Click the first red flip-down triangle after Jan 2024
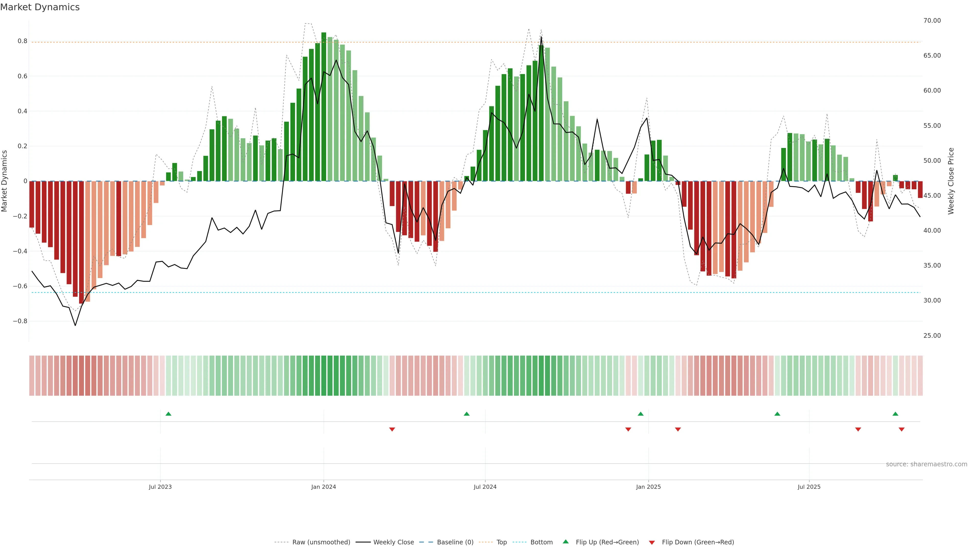The height and width of the screenshot is (551, 980). coord(392,429)
